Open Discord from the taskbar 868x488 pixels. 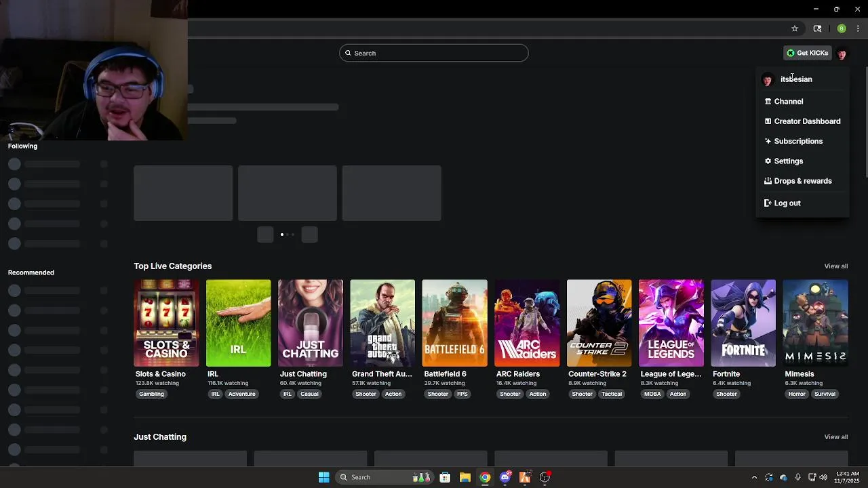click(x=505, y=477)
